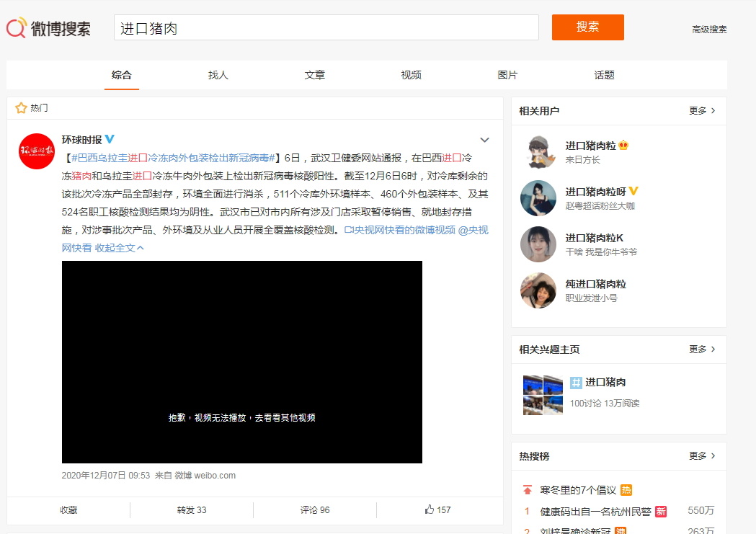This screenshot has height=534, width=756.
Task: Expand 相关用户 更多 link
Action: click(702, 111)
